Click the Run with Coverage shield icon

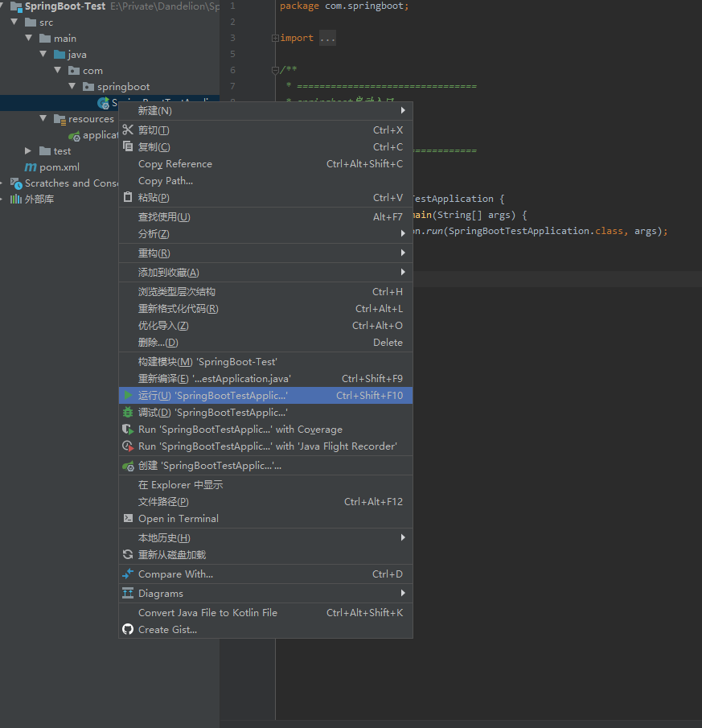tap(128, 430)
